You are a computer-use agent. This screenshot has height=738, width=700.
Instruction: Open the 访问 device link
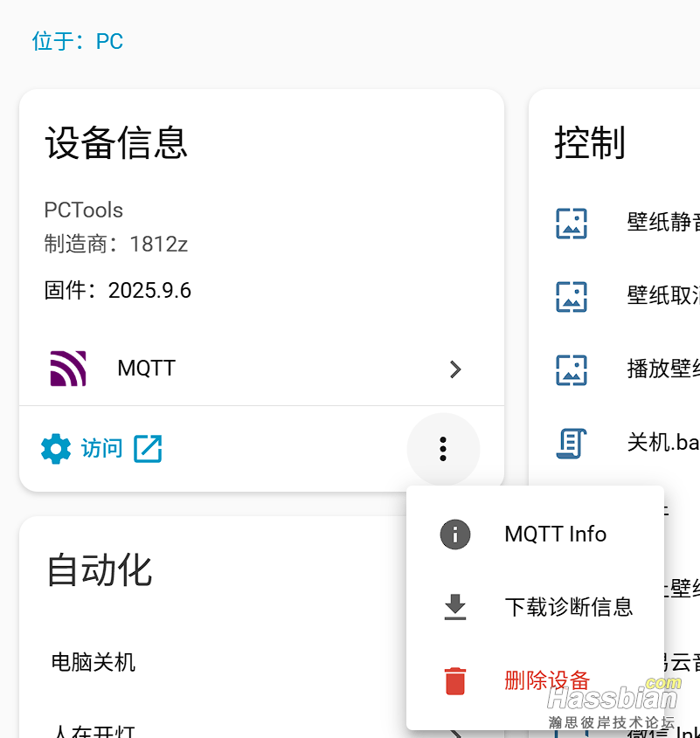click(x=101, y=449)
